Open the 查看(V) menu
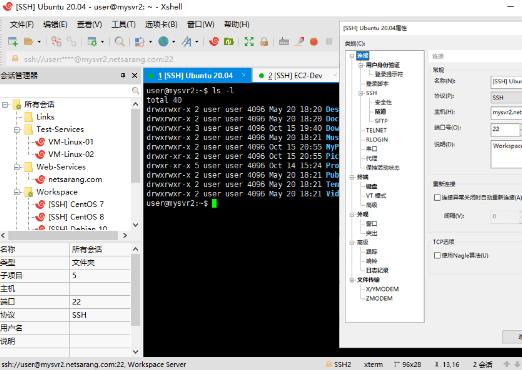 point(89,24)
